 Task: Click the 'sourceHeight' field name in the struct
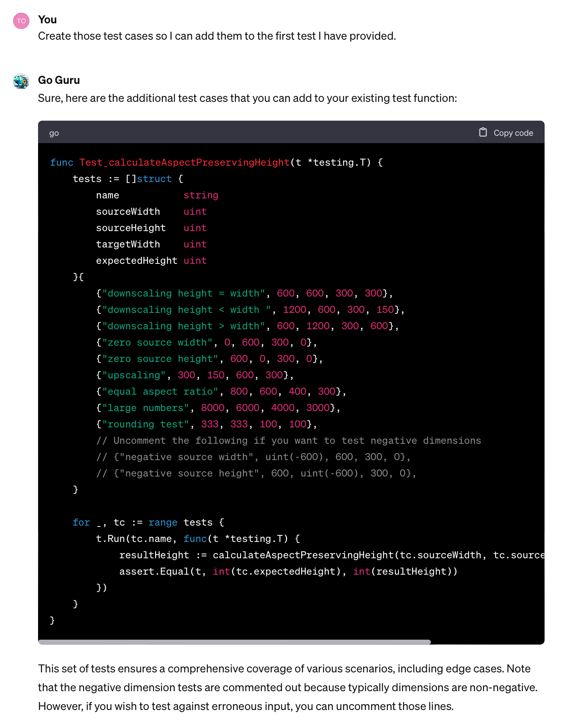131,228
